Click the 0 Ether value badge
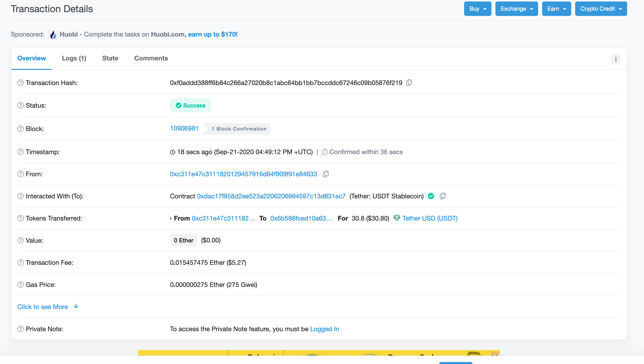 pyautogui.click(x=184, y=240)
